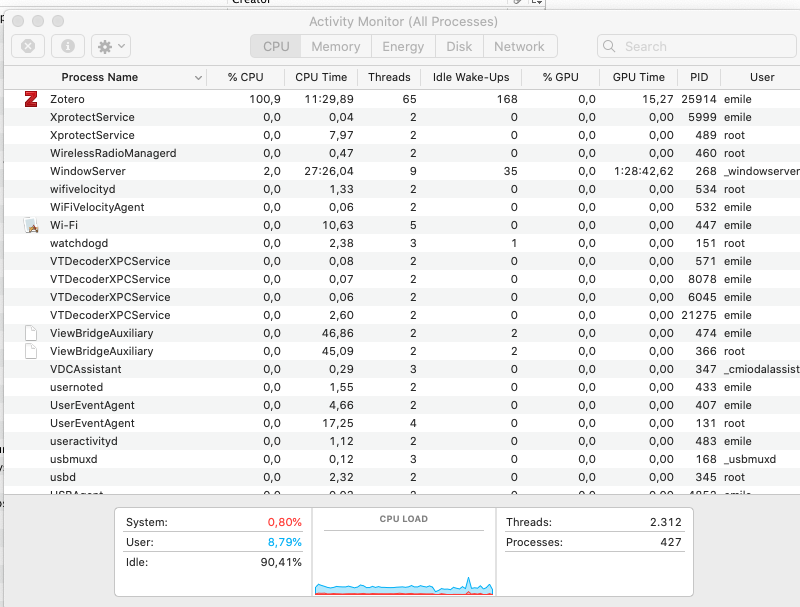
Task: Focus the Search field
Action: [x=696, y=46]
